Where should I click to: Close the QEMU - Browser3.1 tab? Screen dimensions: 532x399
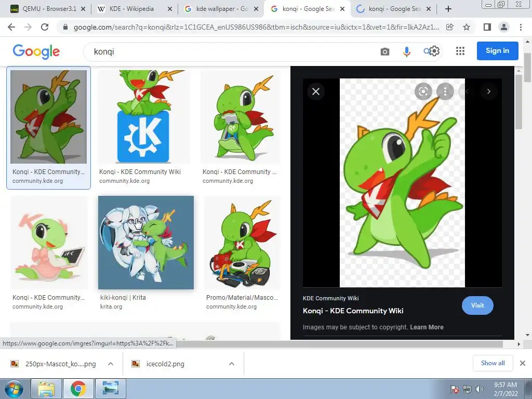coord(83,9)
